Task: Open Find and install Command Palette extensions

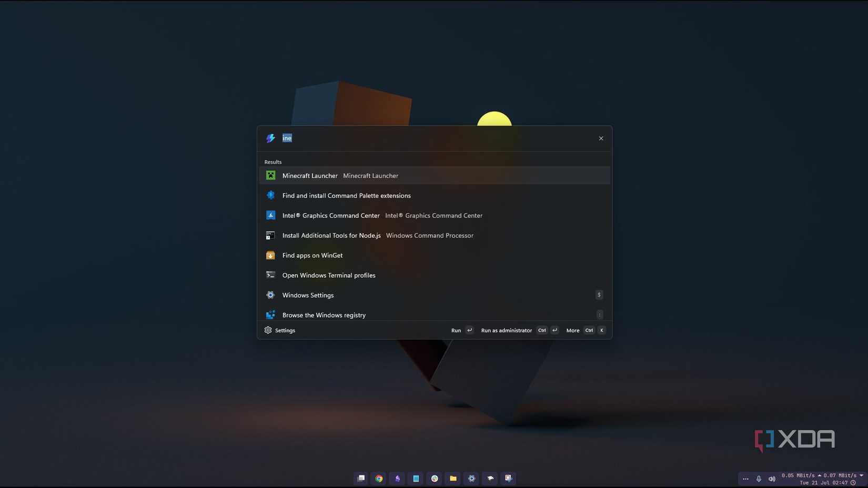Action: point(435,196)
